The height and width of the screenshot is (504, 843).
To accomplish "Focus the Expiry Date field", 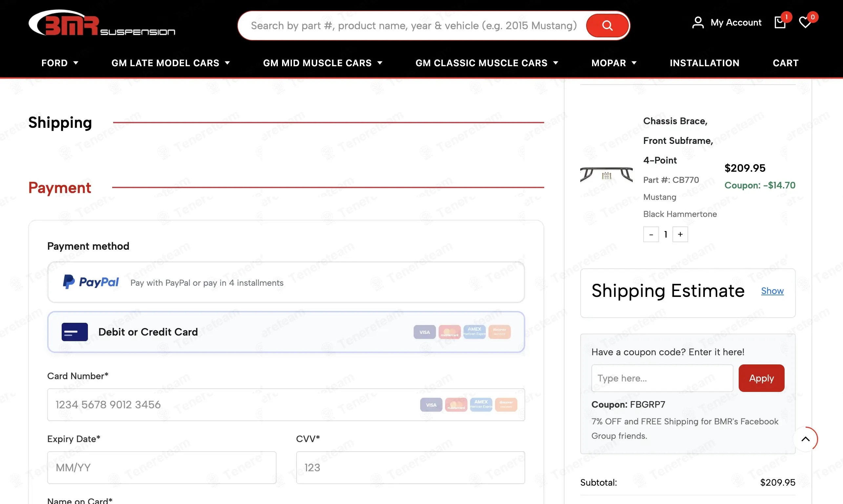I will pos(161,467).
